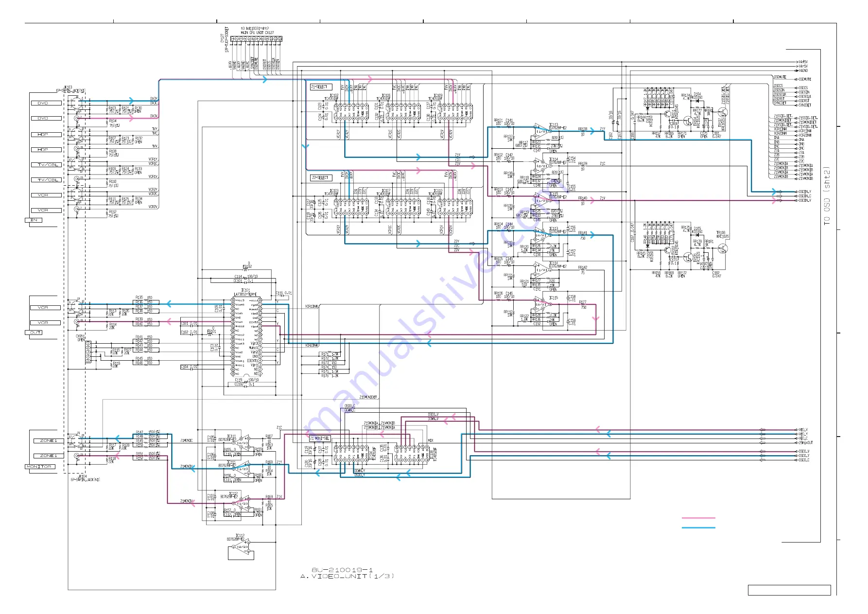Click the "LA73053-TLM-E" IC101 part label
This screenshot has height=614, width=868.
[245, 294]
